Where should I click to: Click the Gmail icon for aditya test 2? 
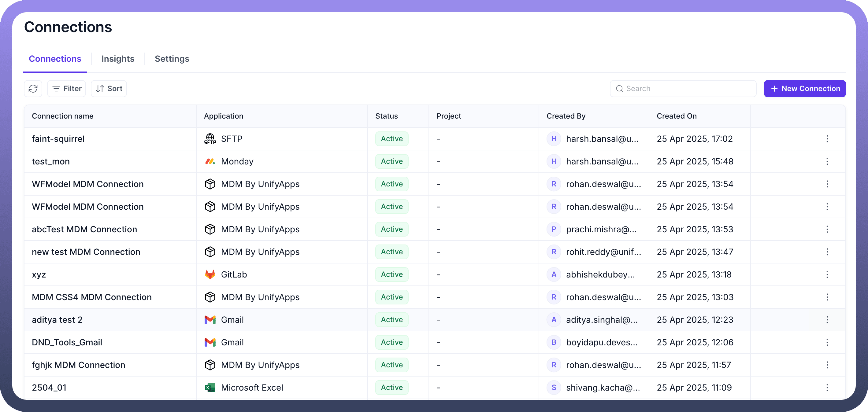[x=210, y=320]
